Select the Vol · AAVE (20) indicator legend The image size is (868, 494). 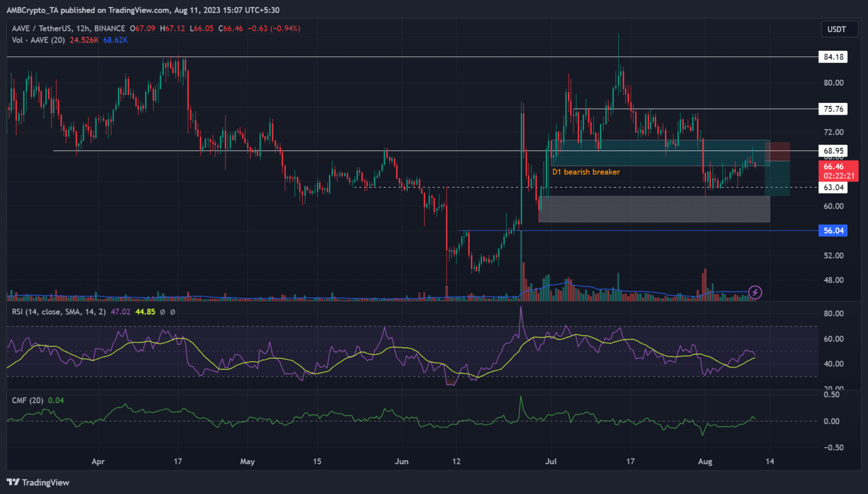[38, 40]
